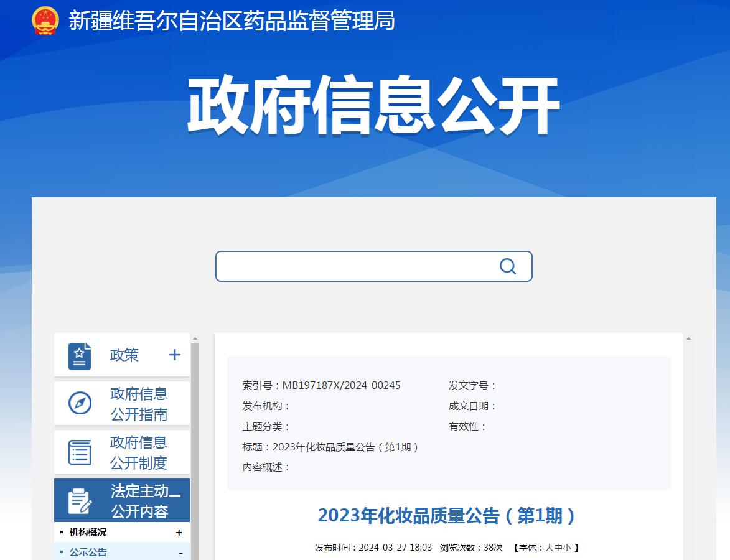Viewport: 730px width, 560px height.
Task: Collapse 法定主动公开内容 using the minus sign
Action: point(175,495)
